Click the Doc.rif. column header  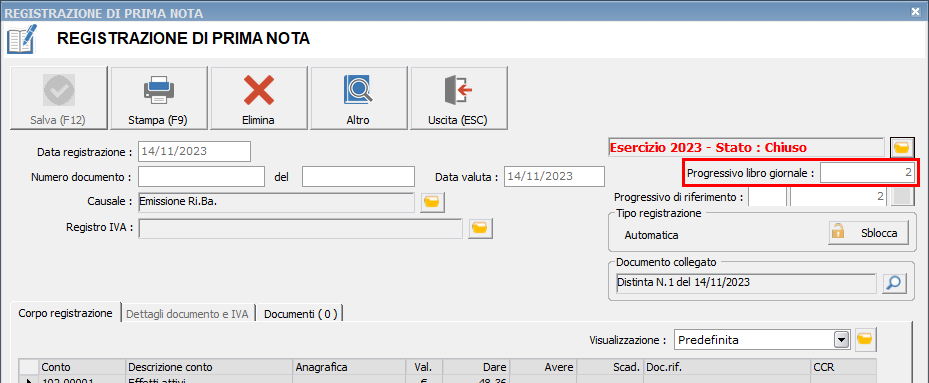727,367
